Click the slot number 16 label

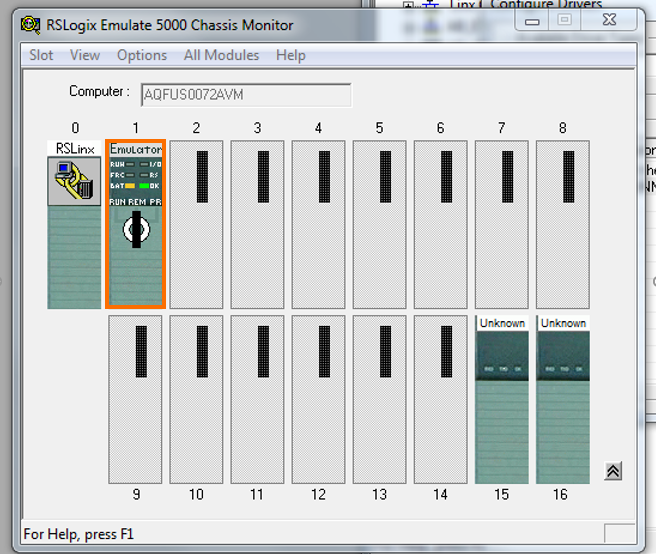click(560, 495)
